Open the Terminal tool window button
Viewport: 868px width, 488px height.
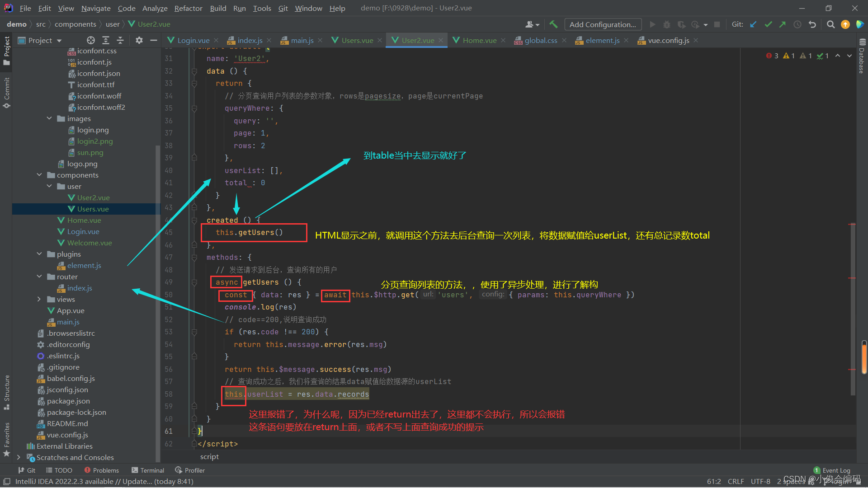pyautogui.click(x=148, y=470)
